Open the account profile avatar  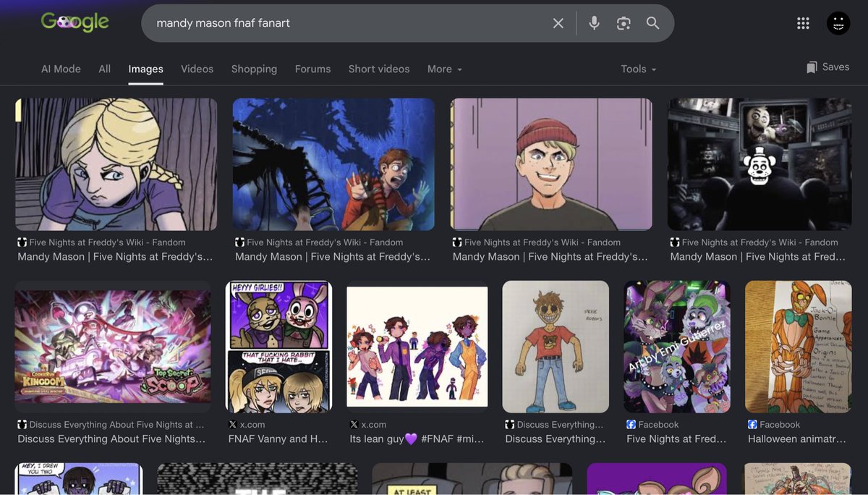pyautogui.click(x=838, y=23)
